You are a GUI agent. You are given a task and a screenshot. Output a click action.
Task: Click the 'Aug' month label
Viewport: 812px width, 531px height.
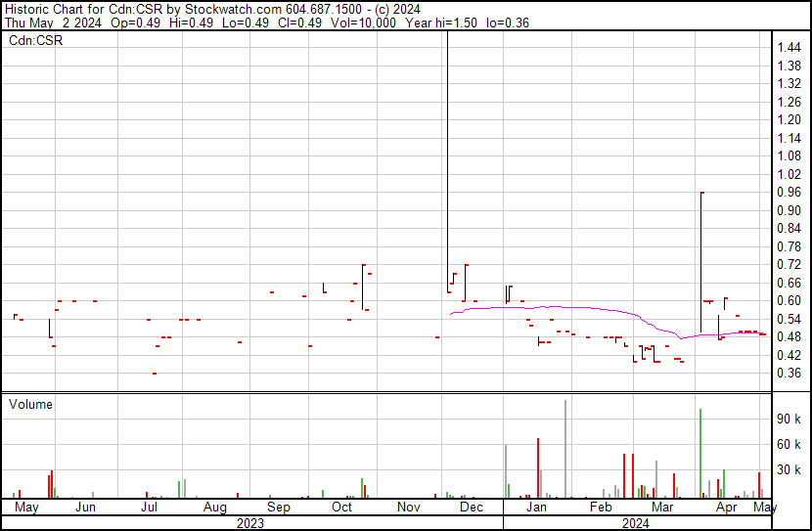tap(215, 508)
